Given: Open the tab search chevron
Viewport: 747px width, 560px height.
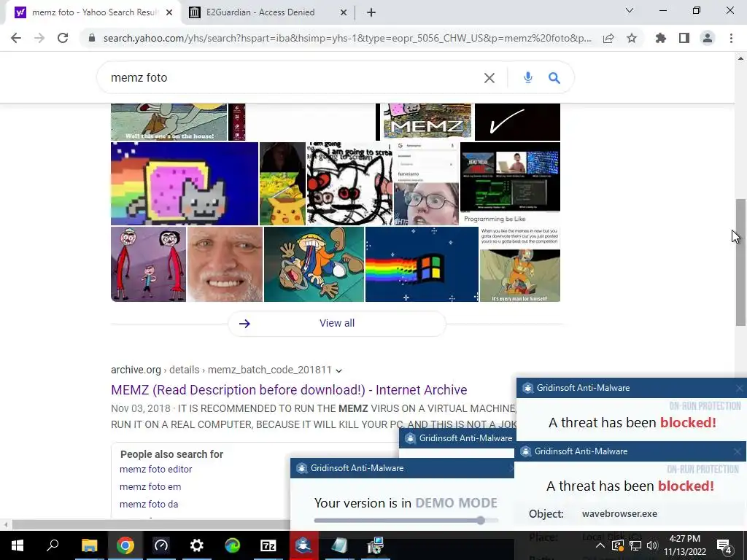Looking at the screenshot, I should tap(630, 10).
